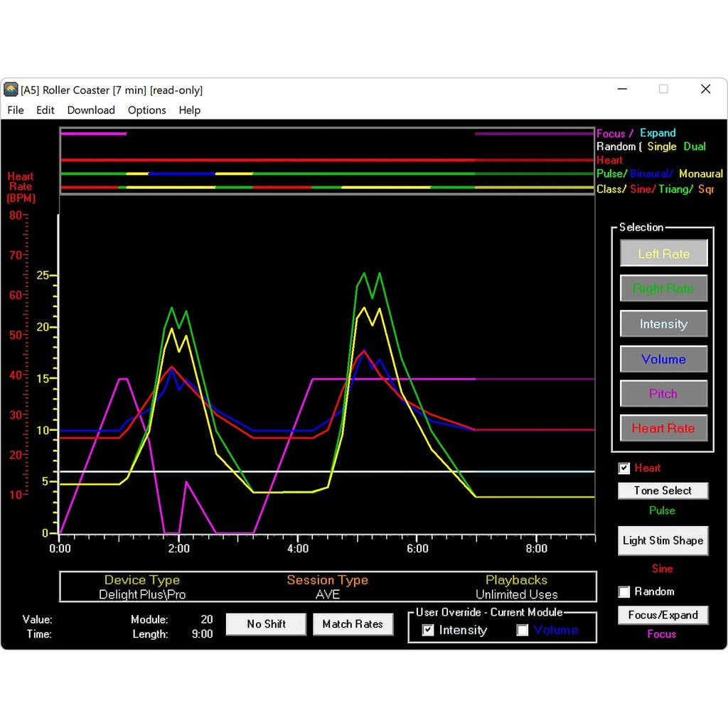Uncheck the Heart checkbox

pos(624,468)
